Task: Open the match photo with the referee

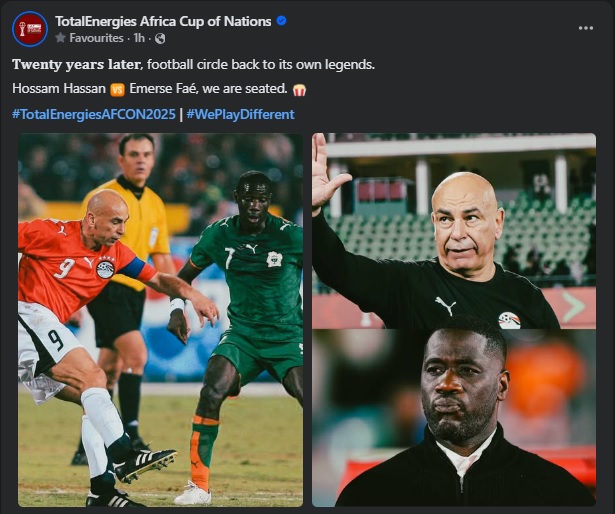Action: coord(160,320)
